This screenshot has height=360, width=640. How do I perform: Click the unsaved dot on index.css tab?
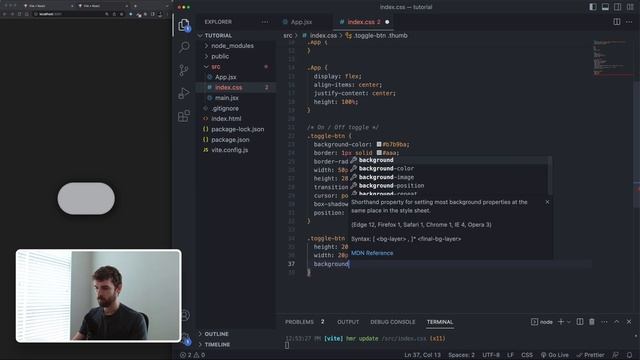(x=387, y=22)
